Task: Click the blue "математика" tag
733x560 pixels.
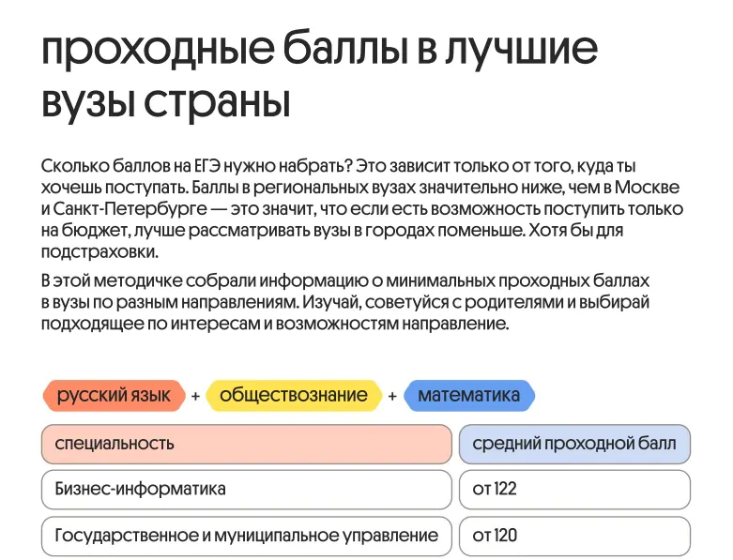Action: [468, 396]
